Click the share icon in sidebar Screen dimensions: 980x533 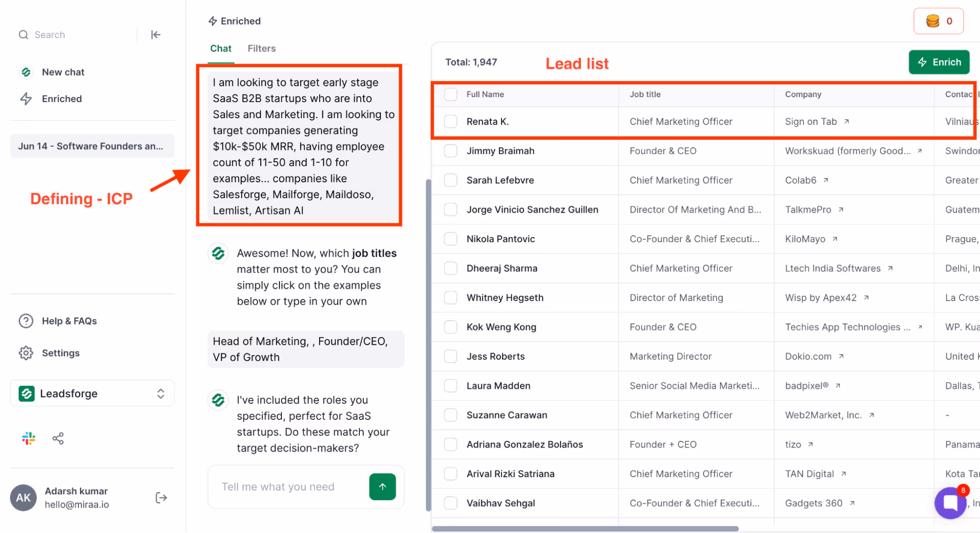point(58,438)
